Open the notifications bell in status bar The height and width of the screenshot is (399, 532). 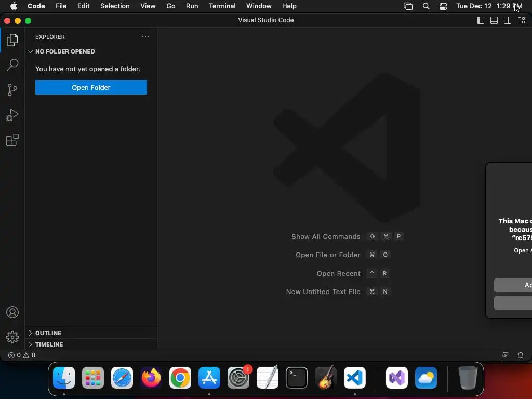tap(521, 355)
